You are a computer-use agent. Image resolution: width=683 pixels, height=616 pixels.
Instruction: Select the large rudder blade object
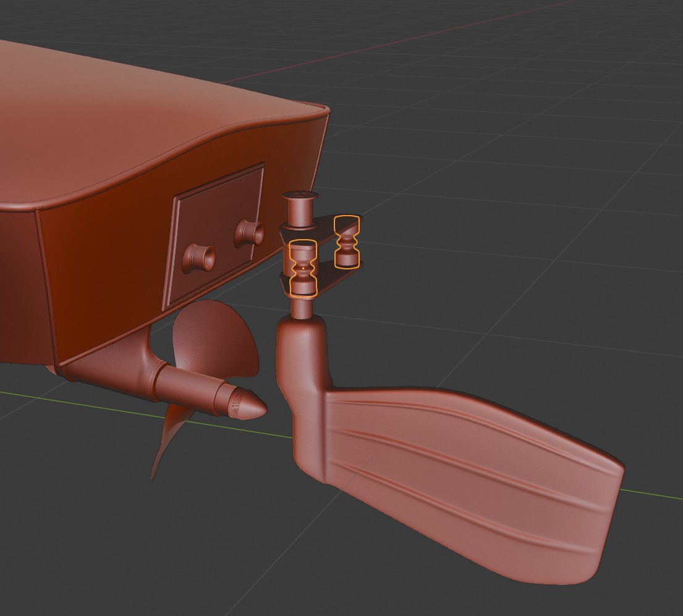470,483
